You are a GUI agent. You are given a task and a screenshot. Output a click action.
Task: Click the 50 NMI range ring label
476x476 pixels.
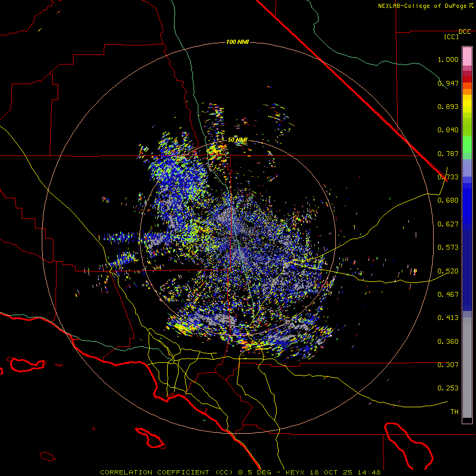tap(237, 140)
